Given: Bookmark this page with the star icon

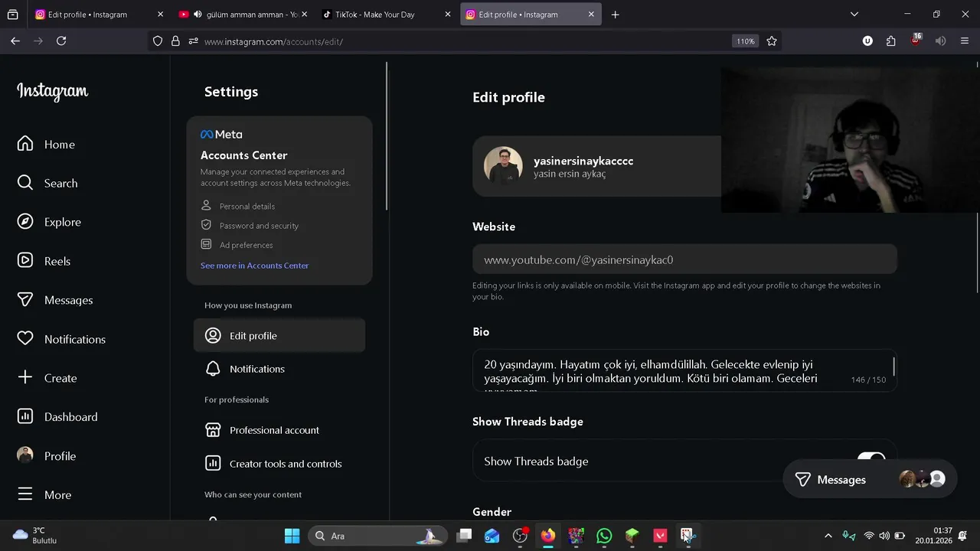Looking at the screenshot, I should (x=772, y=41).
